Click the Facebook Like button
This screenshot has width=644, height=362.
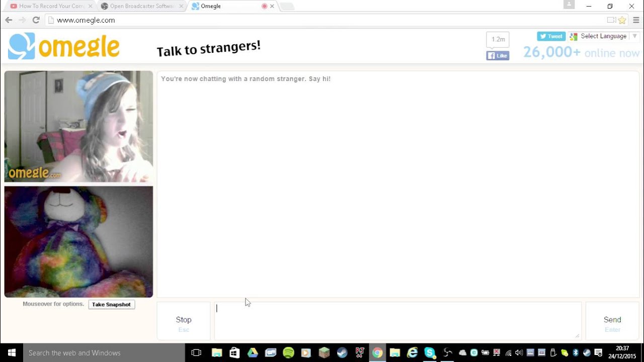point(498,56)
